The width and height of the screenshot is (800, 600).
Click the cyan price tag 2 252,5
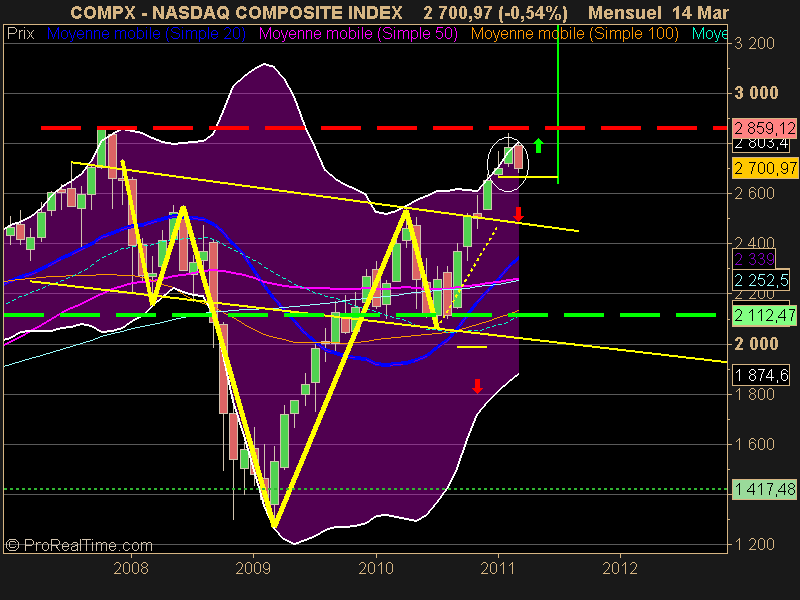(x=761, y=280)
